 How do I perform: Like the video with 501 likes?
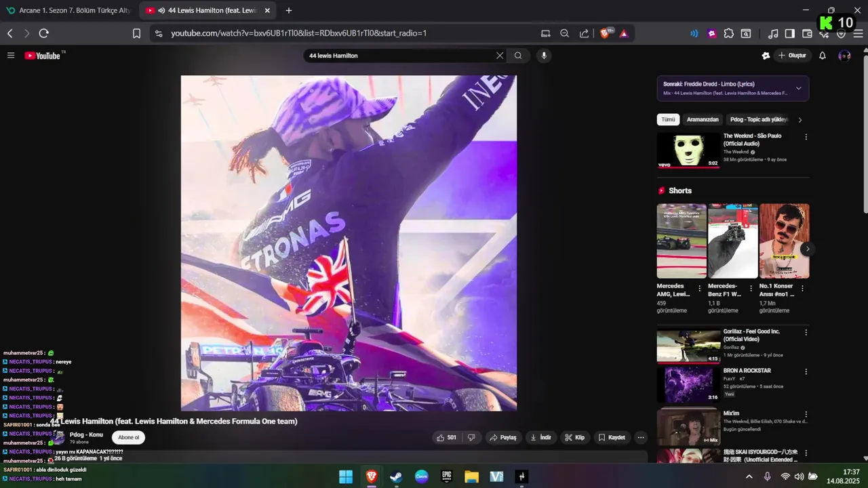pos(446,437)
